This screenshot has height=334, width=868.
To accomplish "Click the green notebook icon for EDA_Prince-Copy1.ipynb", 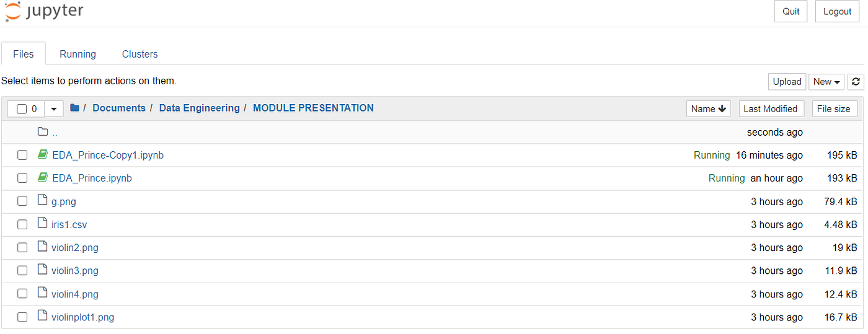I will point(43,154).
